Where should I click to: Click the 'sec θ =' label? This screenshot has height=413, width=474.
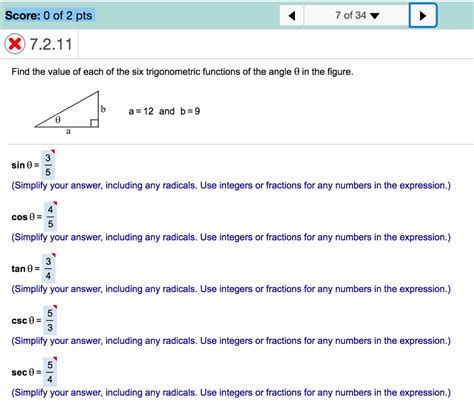tap(26, 372)
